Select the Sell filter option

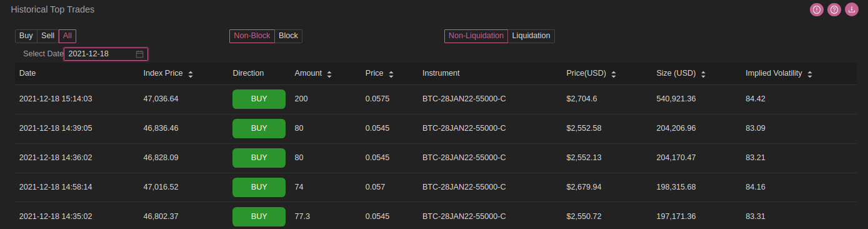pyautogui.click(x=48, y=36)
